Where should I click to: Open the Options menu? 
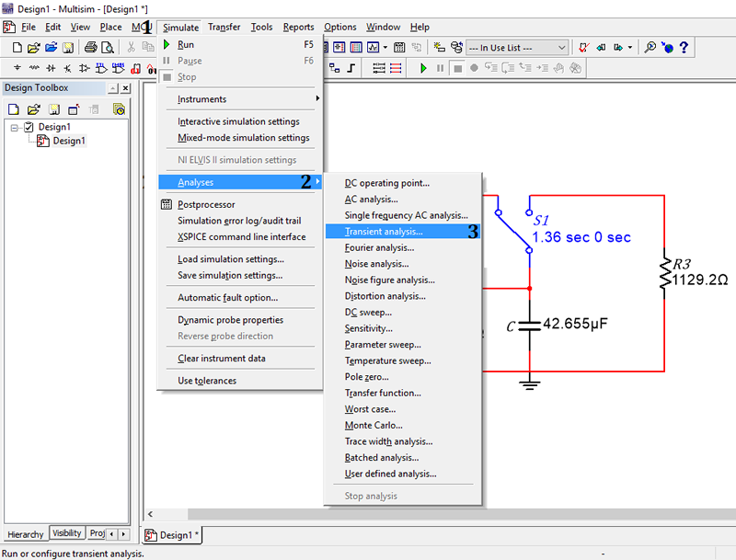click(340, 28)
